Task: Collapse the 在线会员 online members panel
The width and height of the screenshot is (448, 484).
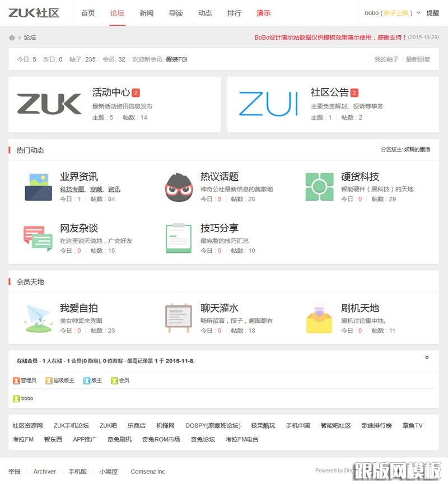Action: tap(427, 356)
